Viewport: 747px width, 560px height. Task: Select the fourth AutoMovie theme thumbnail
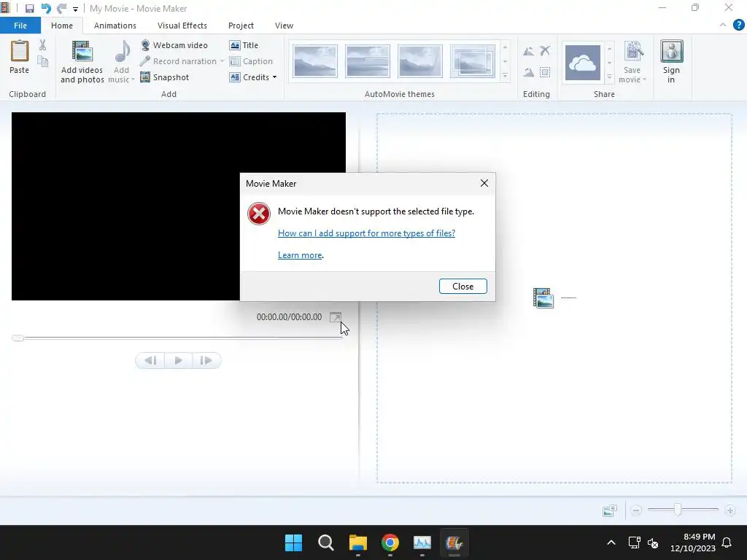point(472,61)
